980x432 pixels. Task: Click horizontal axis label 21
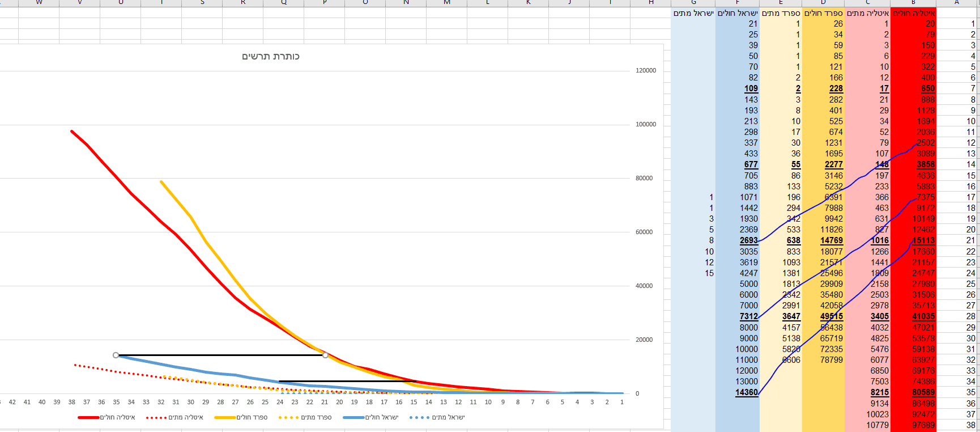325,402
